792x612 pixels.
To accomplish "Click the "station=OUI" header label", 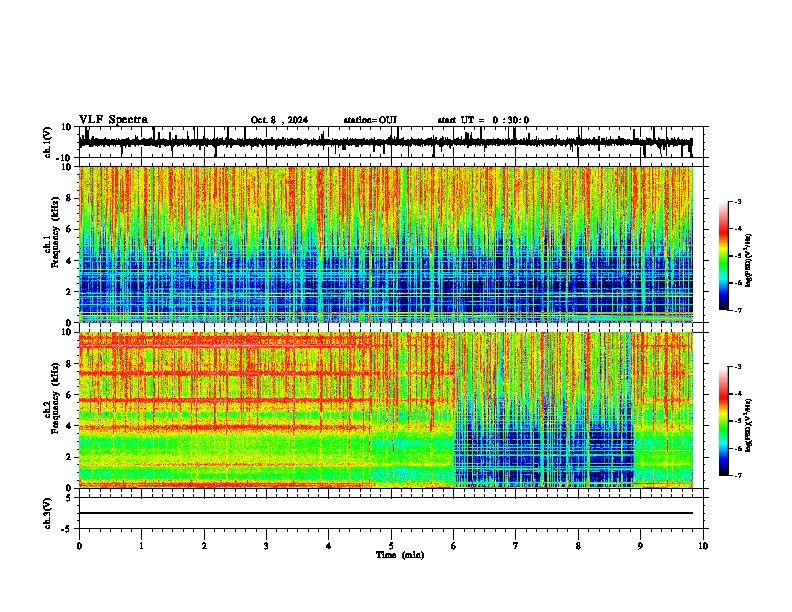I will pyautogui.click(x=370, y=120).
